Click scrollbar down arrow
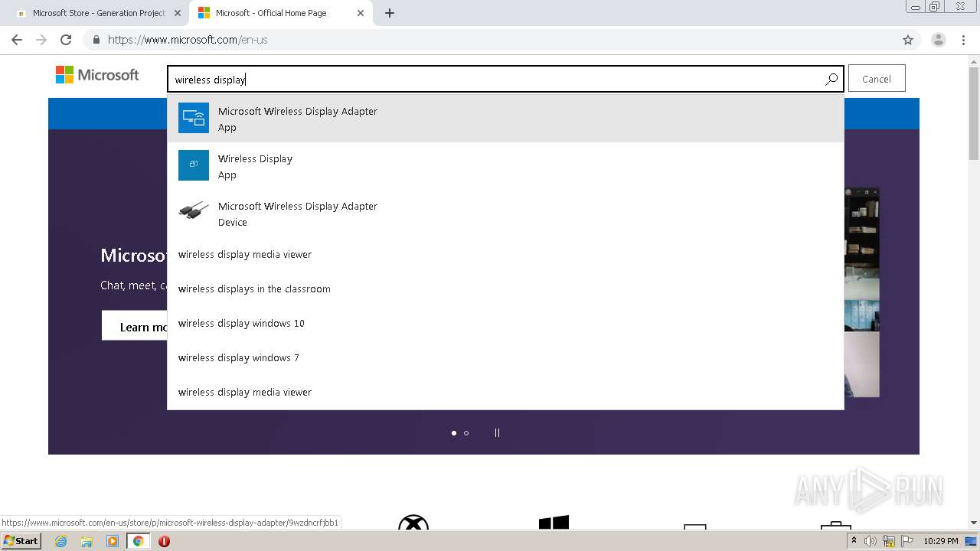This screenshot has width=980, height=551. click(974, 523)
